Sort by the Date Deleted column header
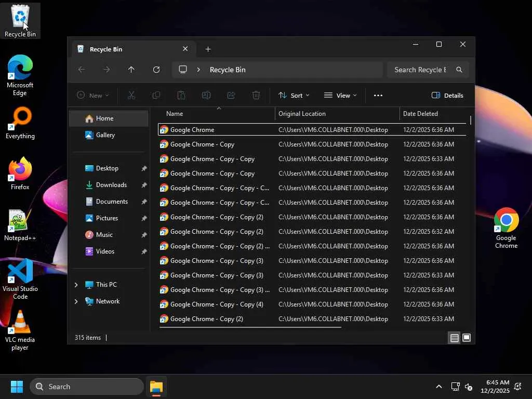Image resolution: width=532 pixels, height=399 pixels. 434,114
